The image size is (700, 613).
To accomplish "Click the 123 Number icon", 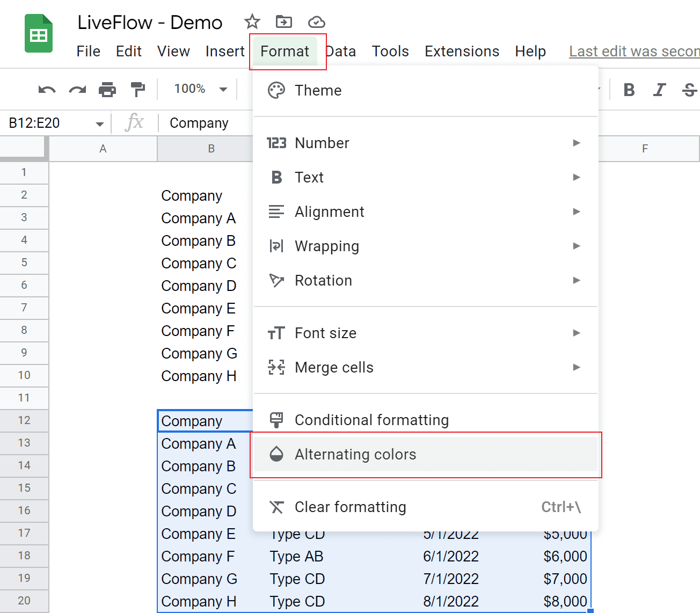I will click(276, 143).
